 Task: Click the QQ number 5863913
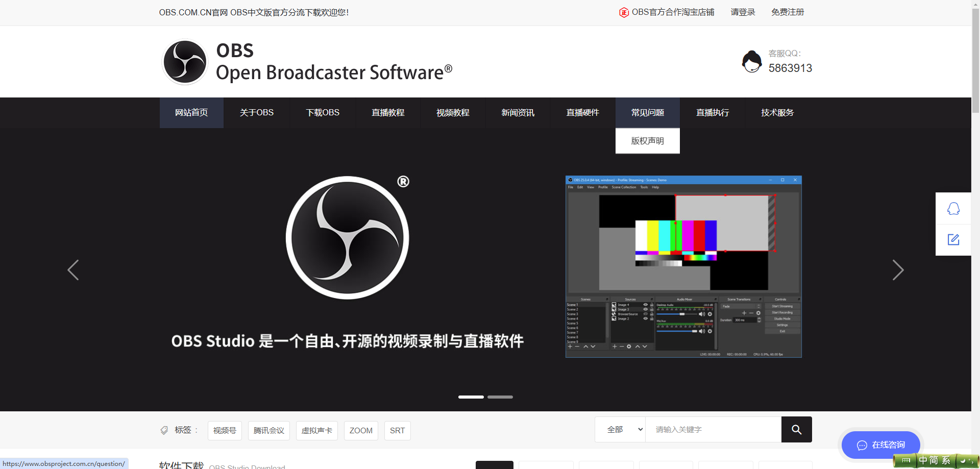[x=790, y=68]
